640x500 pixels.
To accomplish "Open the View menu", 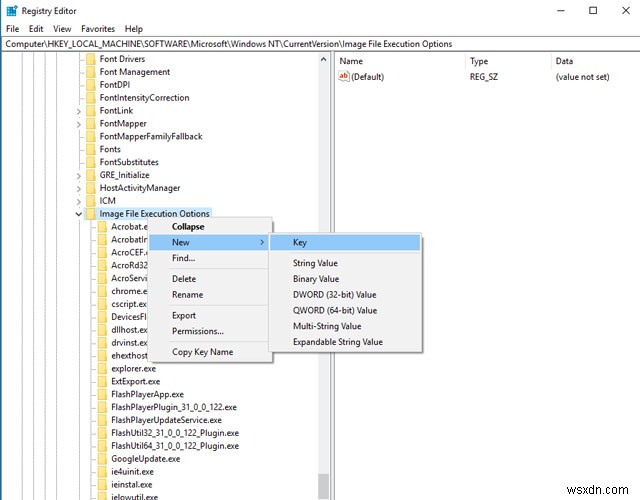I will [62, 29].
